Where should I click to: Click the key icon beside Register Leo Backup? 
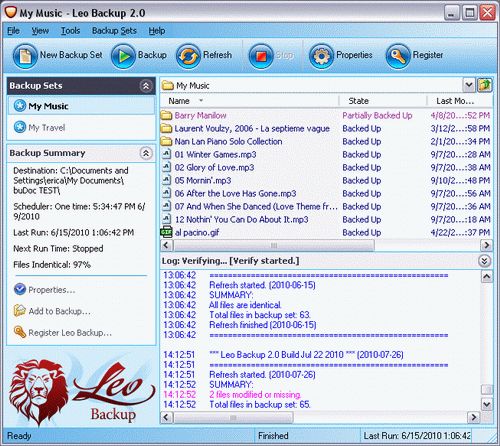coord(20,332)
